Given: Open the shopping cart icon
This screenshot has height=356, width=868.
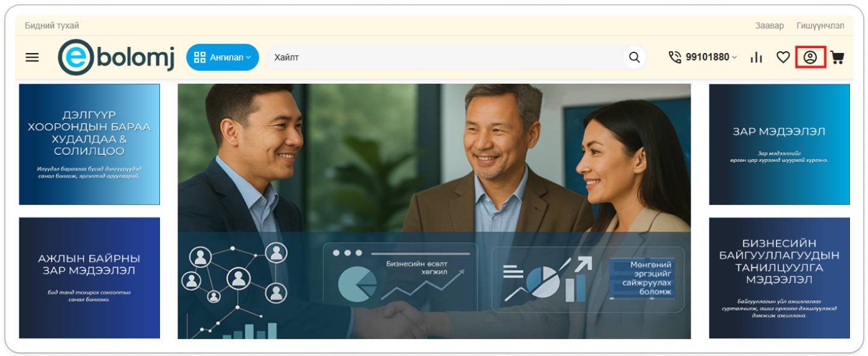Looking at the screenshot, I should tap(837, 57).
